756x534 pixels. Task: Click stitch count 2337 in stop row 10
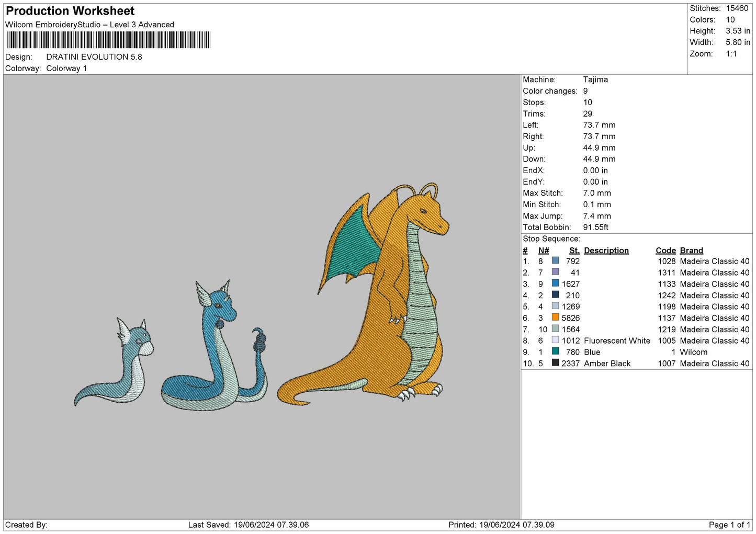[571, 363]
